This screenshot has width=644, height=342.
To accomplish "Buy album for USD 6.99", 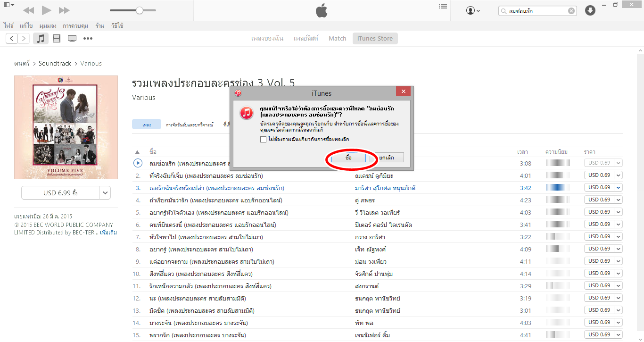I will (60, 193).
